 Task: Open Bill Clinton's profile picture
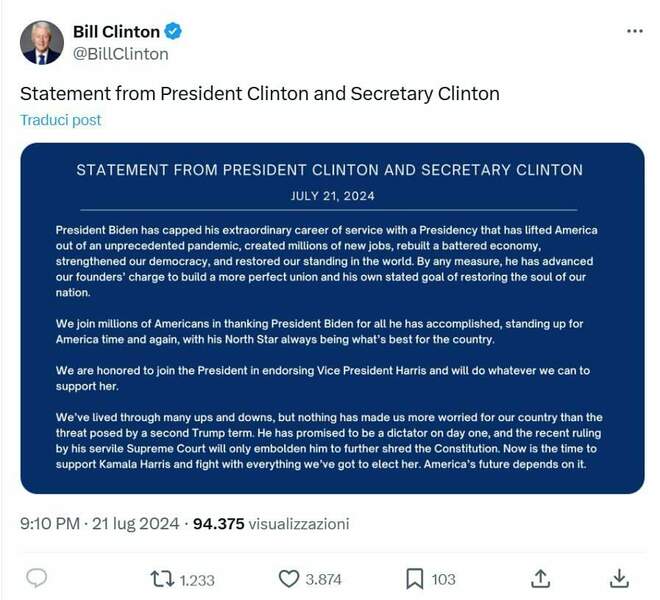(42, 42)
